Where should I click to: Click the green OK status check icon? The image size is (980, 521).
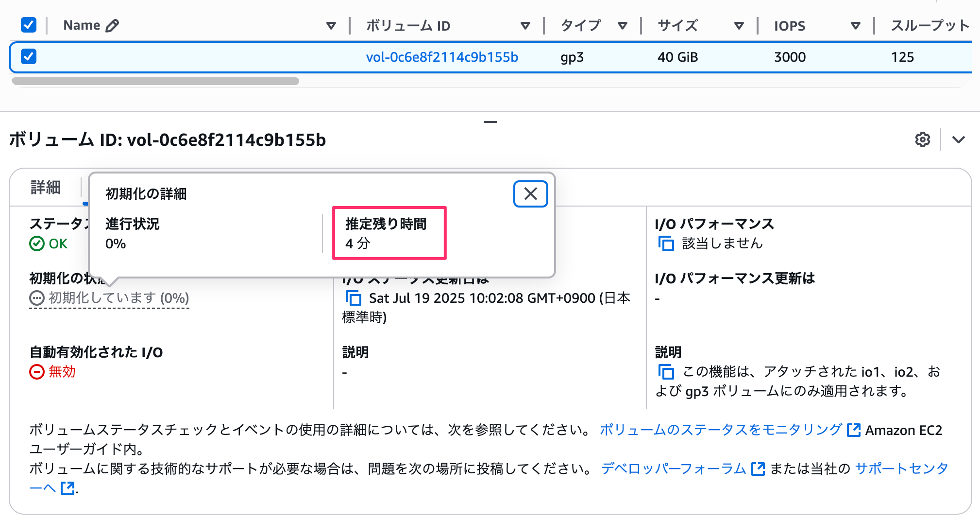pyautogui.click(x=36, y=243)
